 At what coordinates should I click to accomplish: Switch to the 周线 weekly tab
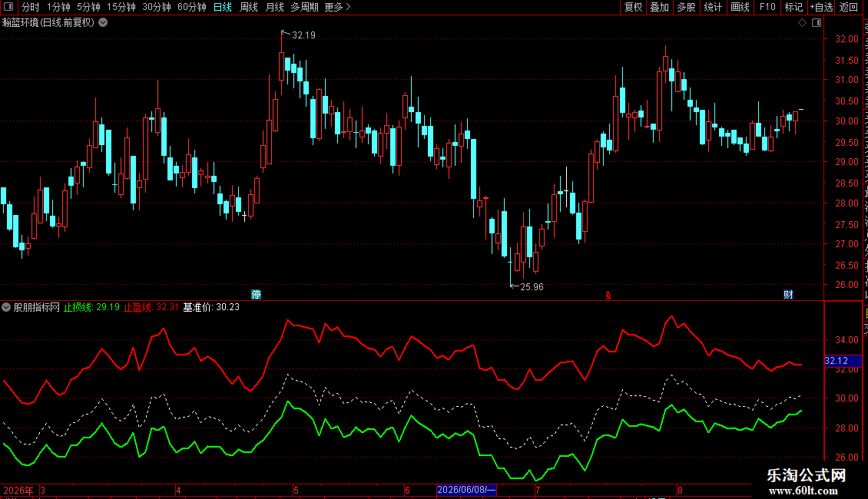249,7
